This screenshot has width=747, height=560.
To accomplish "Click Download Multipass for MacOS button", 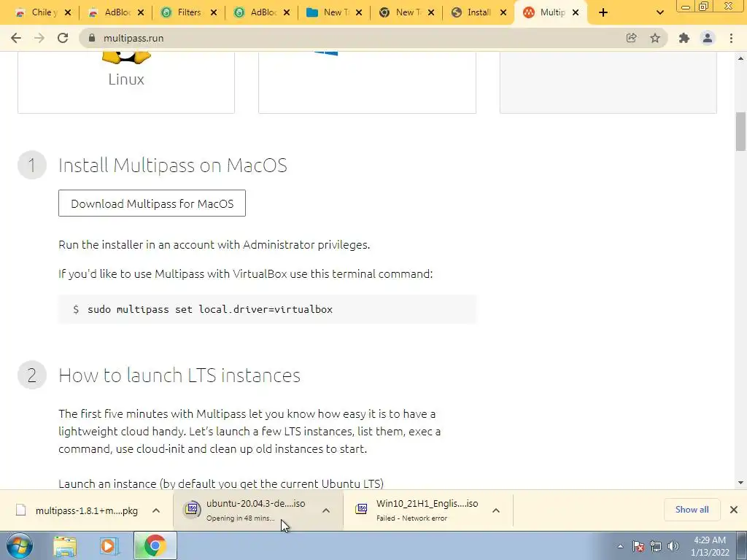I will pyautogui.click(x=152, y=203).
